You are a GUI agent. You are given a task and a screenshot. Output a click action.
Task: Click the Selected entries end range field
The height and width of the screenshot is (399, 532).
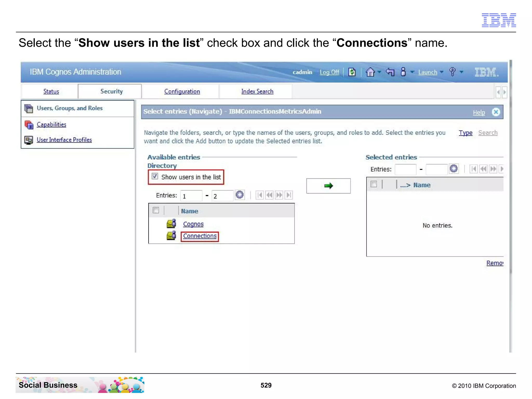coord(437,169)
